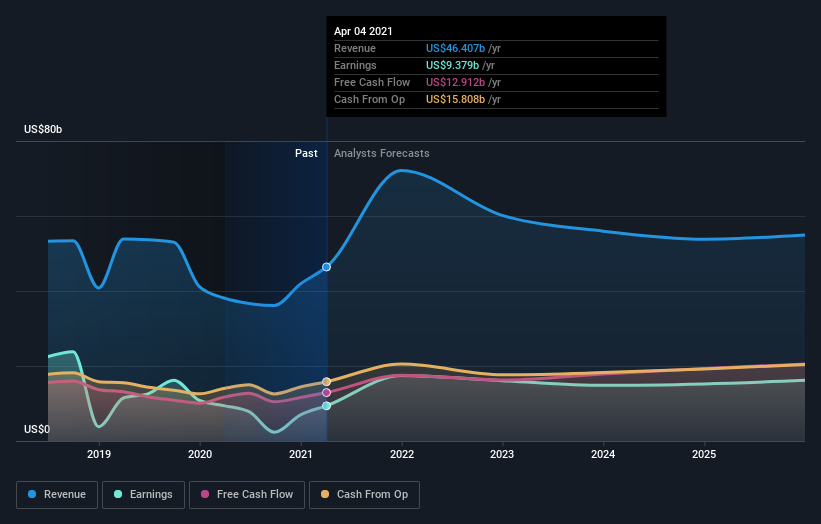Toggle the Free Cash Flow legend button
Viewport: 821px width, 524px height.
[x=247, y=495]
